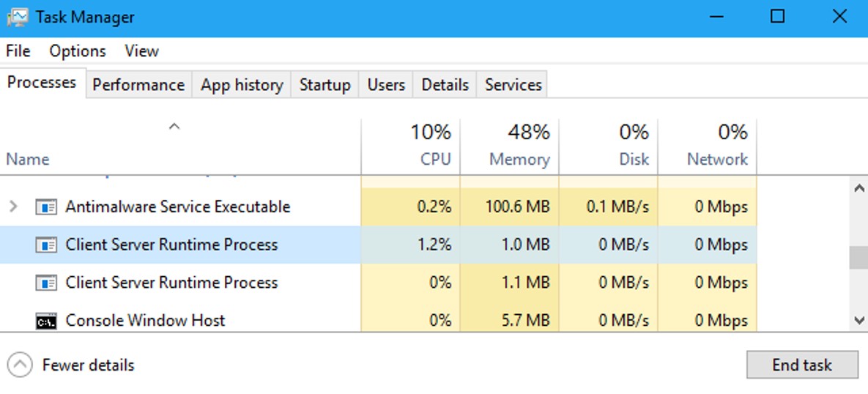Sort by the Network column header
This screenshot has height=394, width=868.
click(708, 147)
